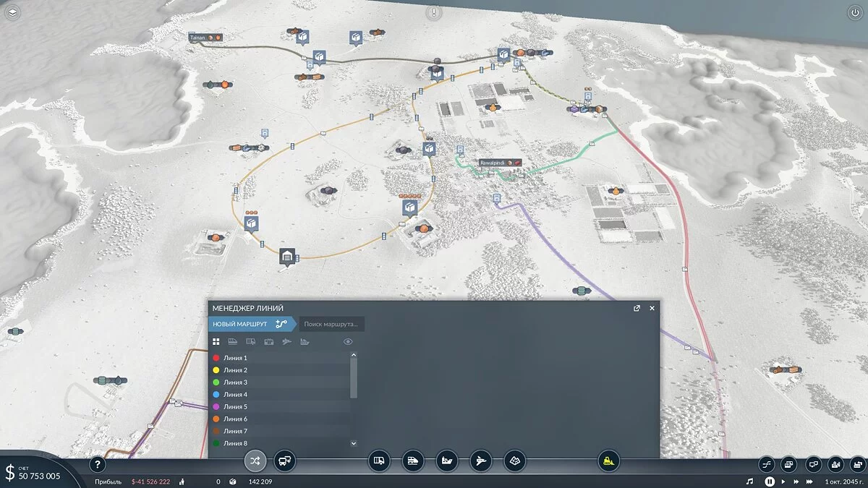The width and height of the screenshot is (868, 488).
Task: Open the music player note icon
Action: 750,481
